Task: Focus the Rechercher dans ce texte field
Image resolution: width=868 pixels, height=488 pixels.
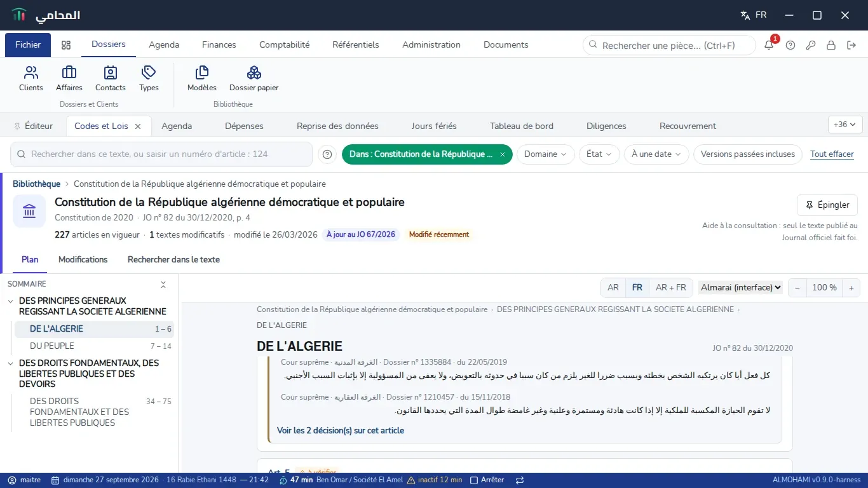Action: (x=161, y=154)
